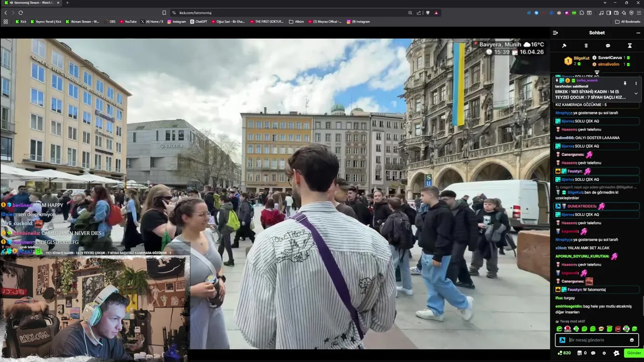Open Kick bookmark
Viewport: 644px width, 362px height.
coord(21,22)
